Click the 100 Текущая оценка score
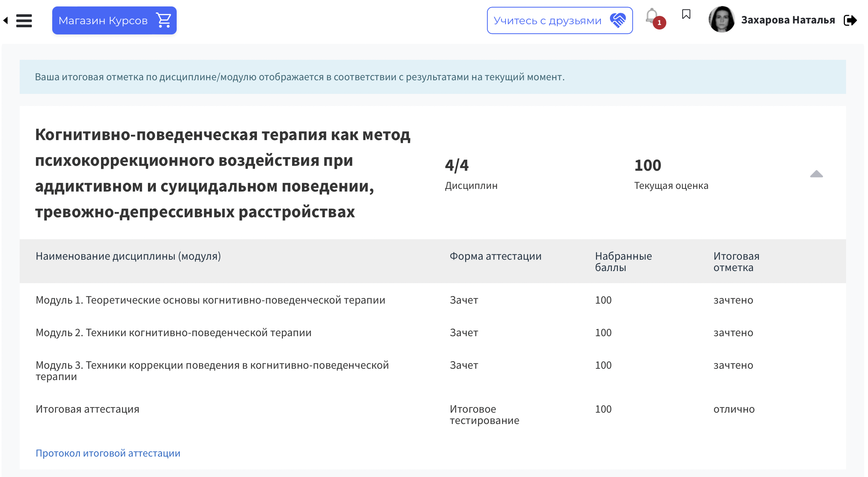 coord(647,165)
